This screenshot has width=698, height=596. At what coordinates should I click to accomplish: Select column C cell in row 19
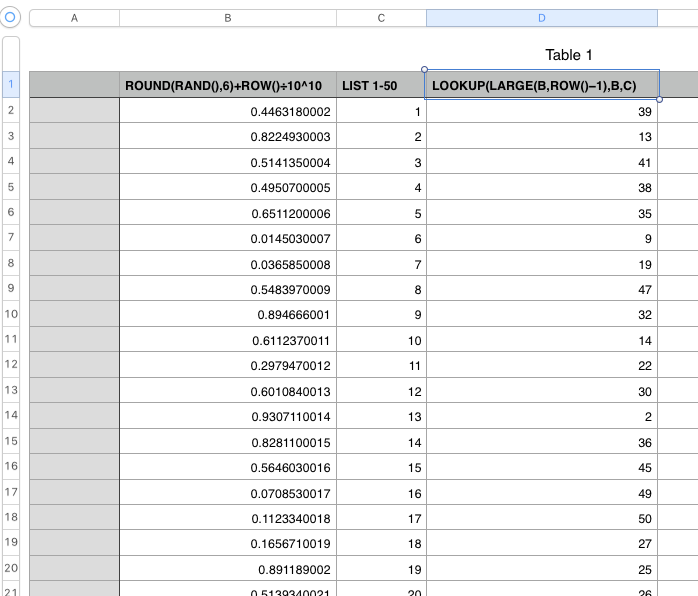click(381, 543)
